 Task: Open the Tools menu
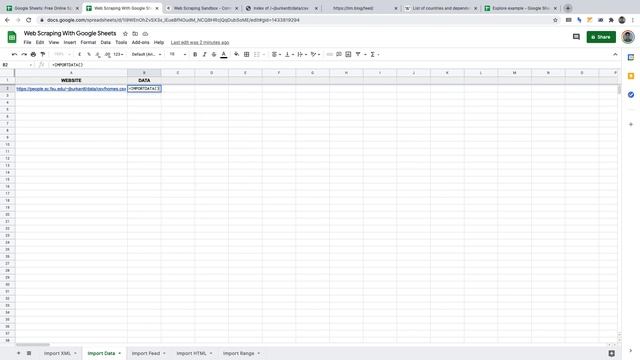pyautogui.click(x=121, y=42)
